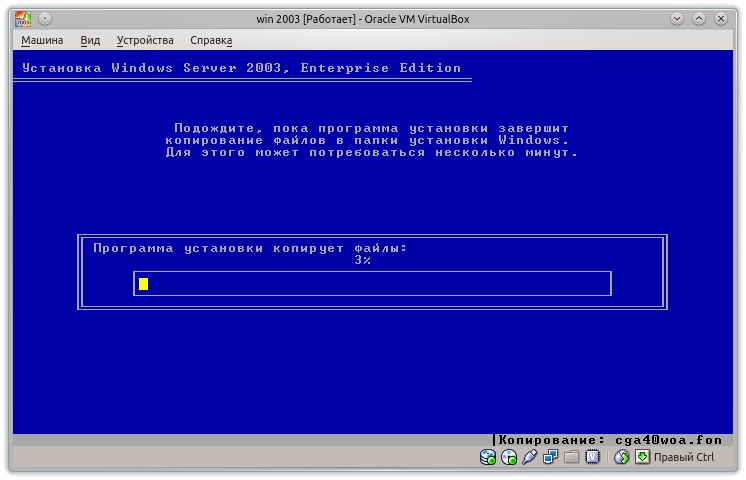Open the shared folders status icon
The image size is (746, 480).
(x=571, y=457)
